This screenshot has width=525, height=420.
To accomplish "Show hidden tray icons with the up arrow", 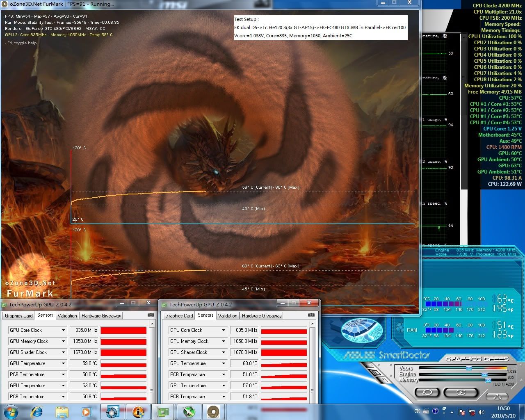I will [x=452, y=412].
